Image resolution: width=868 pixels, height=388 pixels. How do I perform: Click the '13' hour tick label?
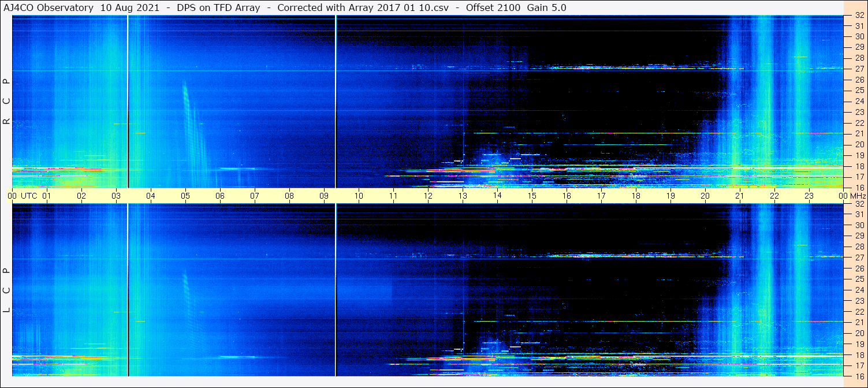coord(463,196)
